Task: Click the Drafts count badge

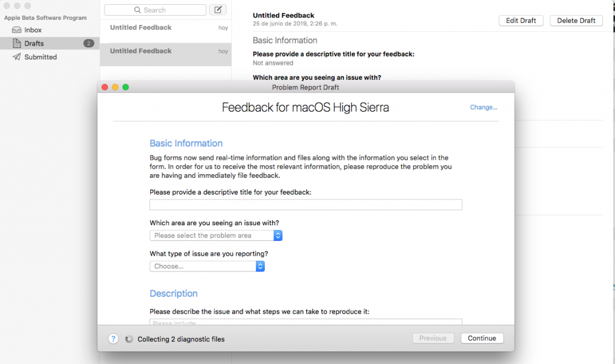Action: point(89,43)
